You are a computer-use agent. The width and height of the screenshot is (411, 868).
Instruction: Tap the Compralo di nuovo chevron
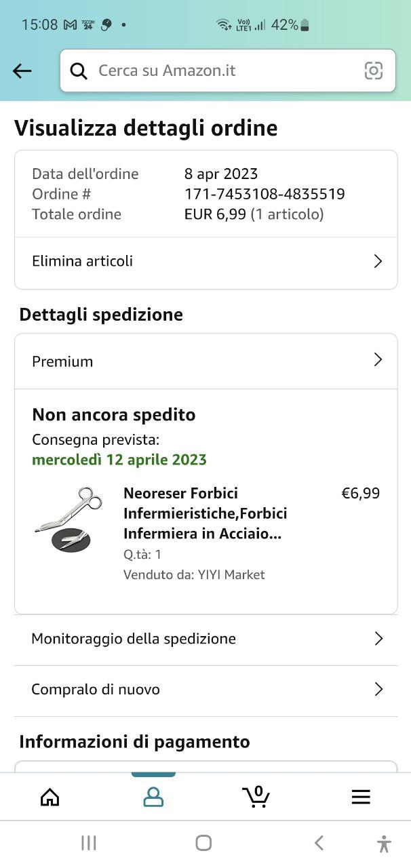pos(378,690)
